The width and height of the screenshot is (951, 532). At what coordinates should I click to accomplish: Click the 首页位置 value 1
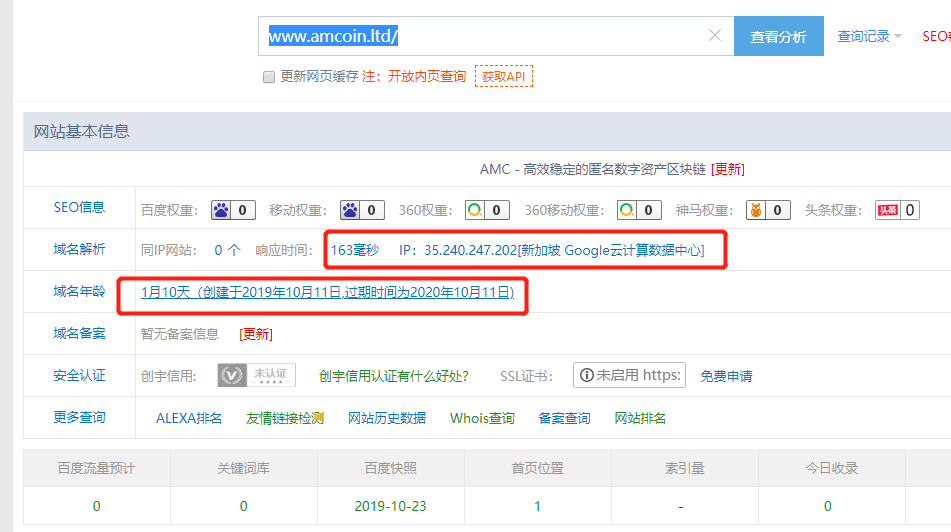pos(537,506)
